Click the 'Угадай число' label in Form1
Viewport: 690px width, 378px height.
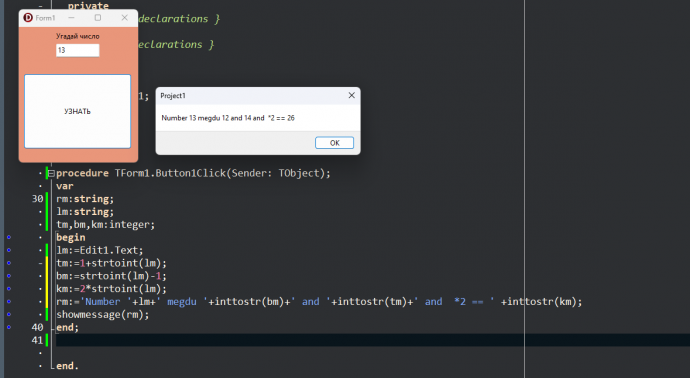tap(77, 36)
